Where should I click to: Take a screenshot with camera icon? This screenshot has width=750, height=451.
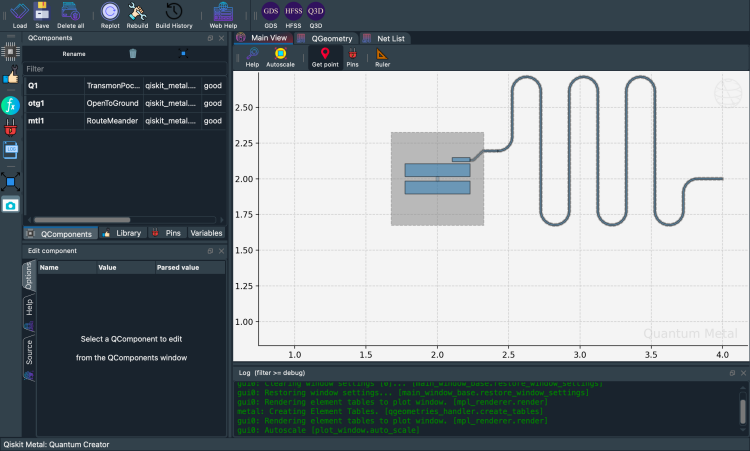point(11,205)
